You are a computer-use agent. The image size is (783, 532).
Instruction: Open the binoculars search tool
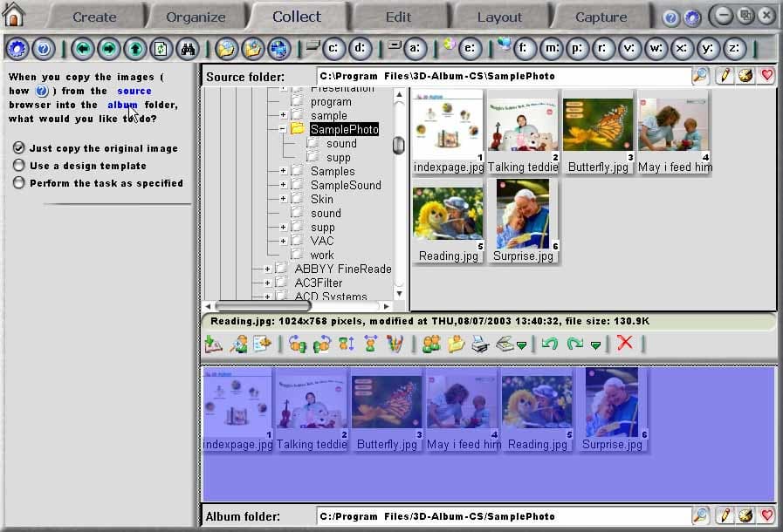coord(188,49)
